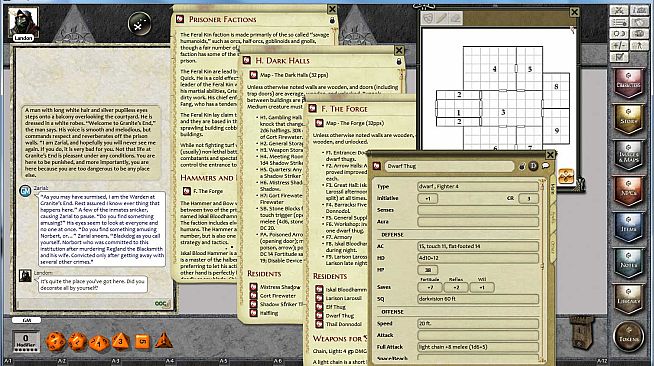
Task: Open the Shadow Striker resident link
Action: (281, 304)
